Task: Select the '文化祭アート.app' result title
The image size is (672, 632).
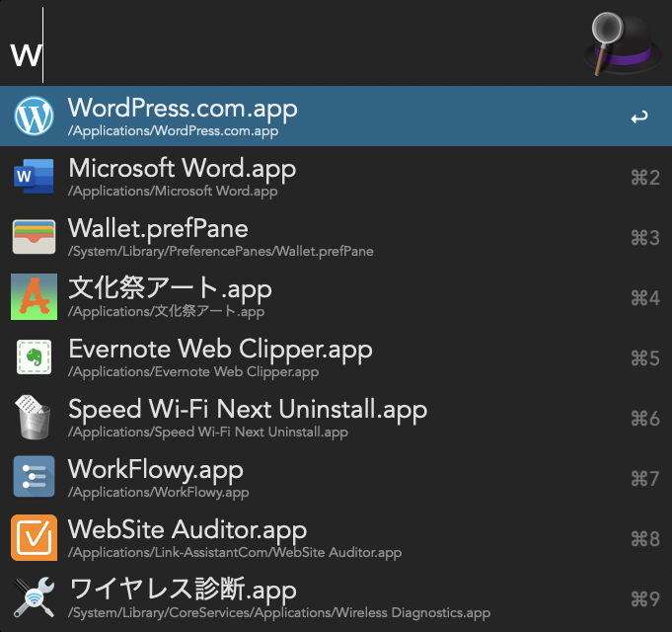Action: 170,288
